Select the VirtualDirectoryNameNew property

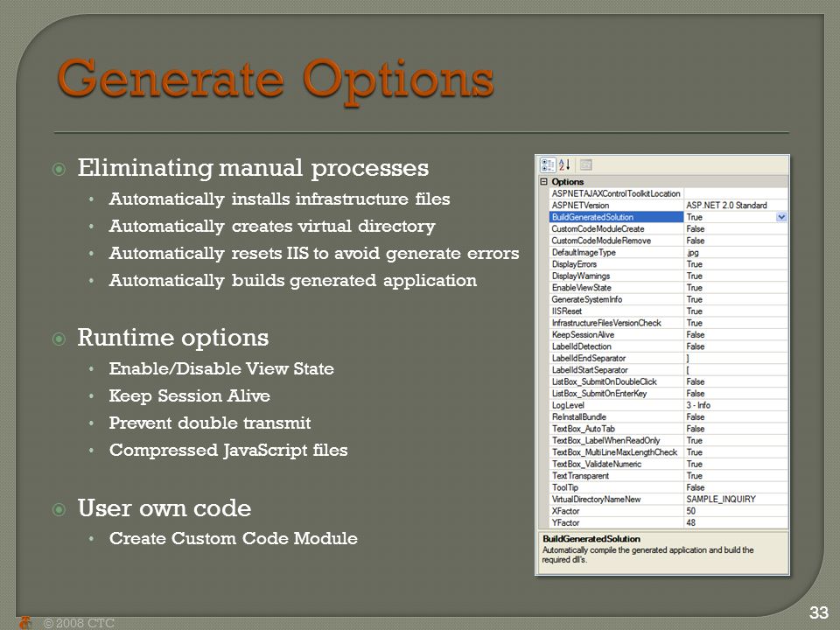[x=616, y=500]
